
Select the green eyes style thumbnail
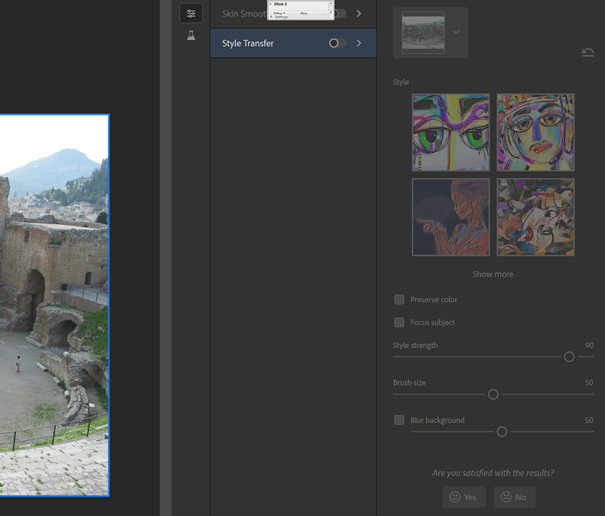tap(451, 132)
